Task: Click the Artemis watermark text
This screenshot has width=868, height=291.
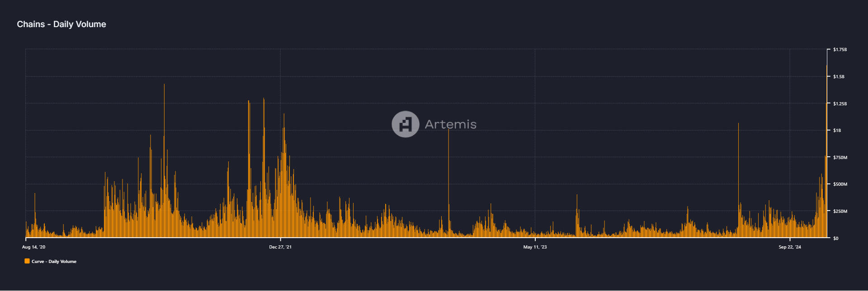Action: (450, 124)
